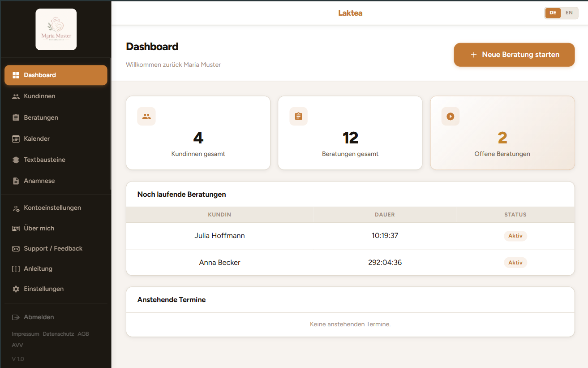
Task: Switch language to DE
Action: [553, 13]
